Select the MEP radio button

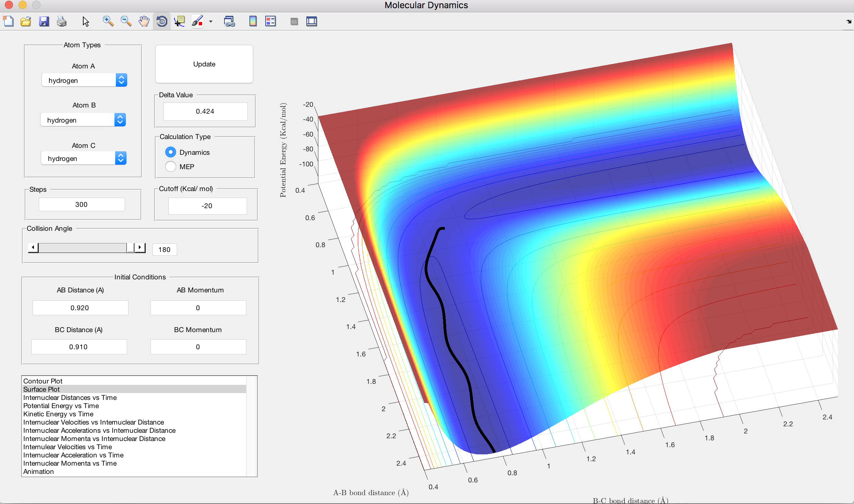click(x=171, y=166)
